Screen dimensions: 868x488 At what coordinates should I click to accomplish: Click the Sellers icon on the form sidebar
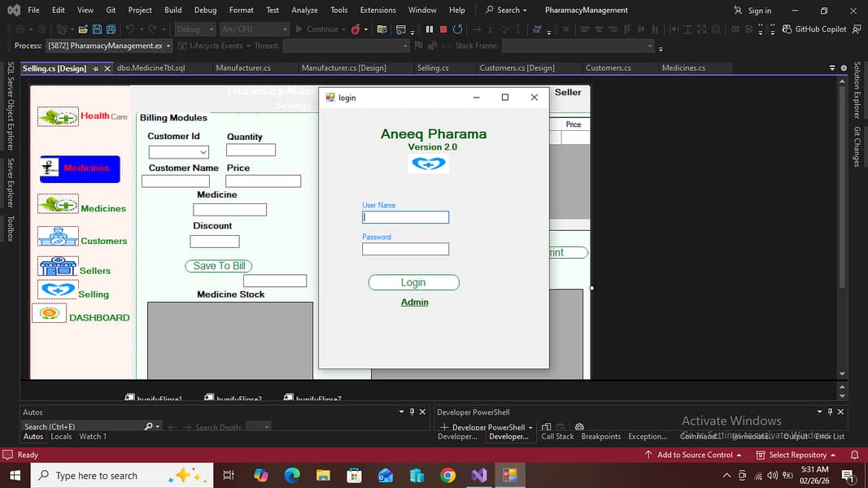tap(57, 266)
